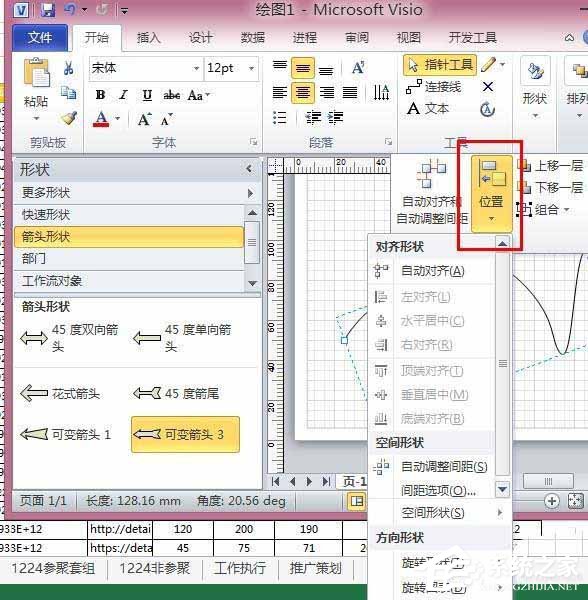Open the 形状 shape styles dropdown
588x600 pixels.
point(535,88)
